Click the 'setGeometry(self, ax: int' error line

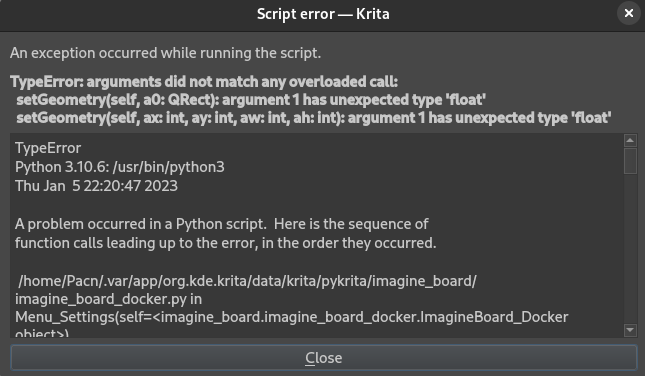tap(313, 118)
